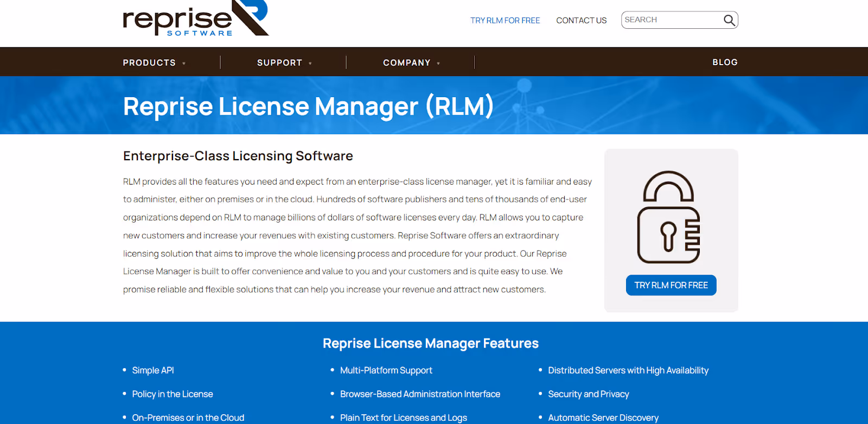The height and width of the screenshot is (424, 868).
Task: Click the Enterprise-Class Licensing Software heading
Action: coord(238,156)
